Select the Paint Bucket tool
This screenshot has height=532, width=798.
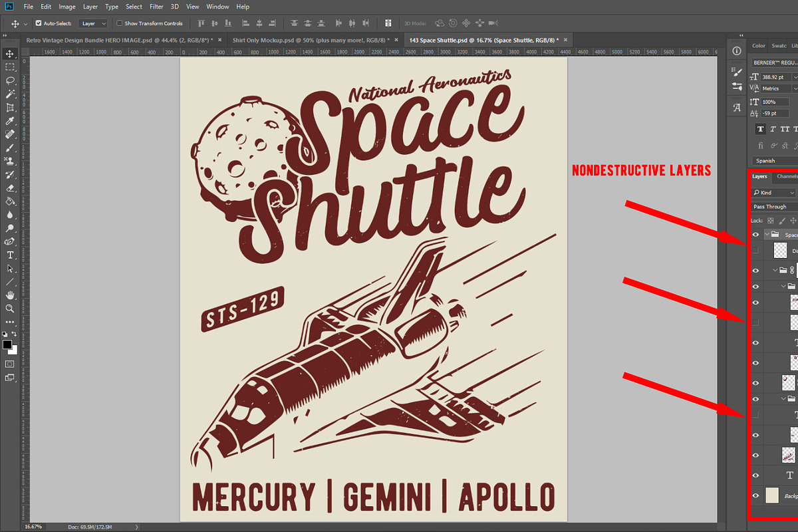tap(10, 201)
